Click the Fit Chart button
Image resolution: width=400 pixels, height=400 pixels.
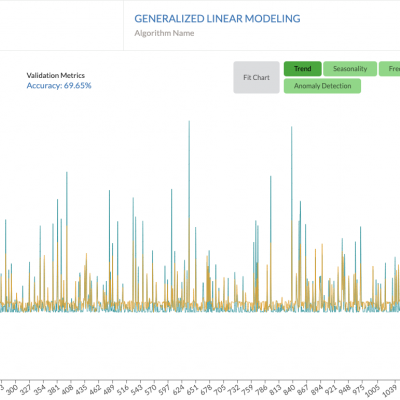tap(256, 77)
